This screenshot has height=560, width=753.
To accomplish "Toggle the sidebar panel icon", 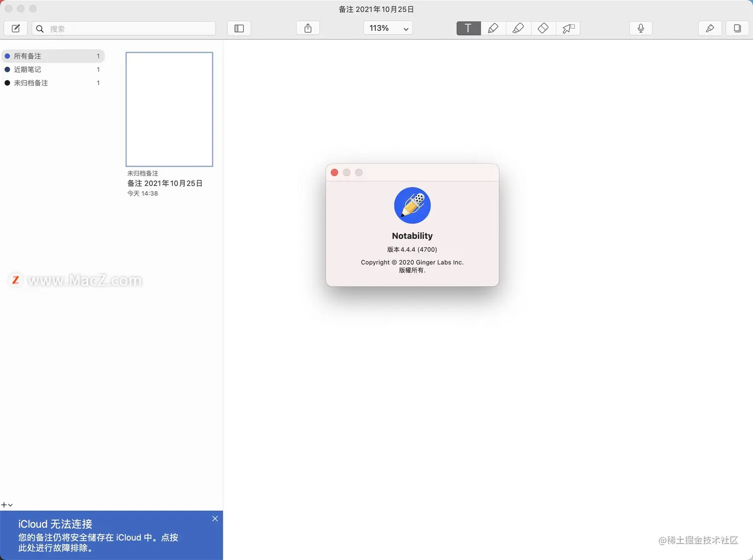I will click(x=239, y=28).
